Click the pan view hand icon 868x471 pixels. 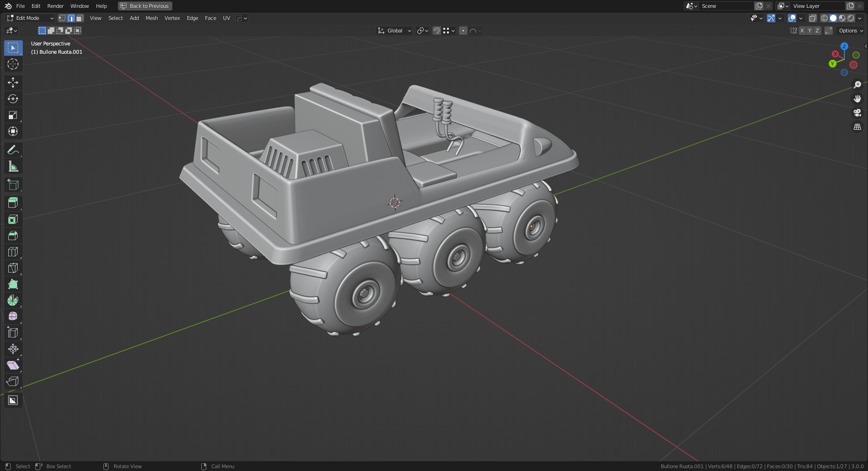pyautogui.click(x=857, y=99)
